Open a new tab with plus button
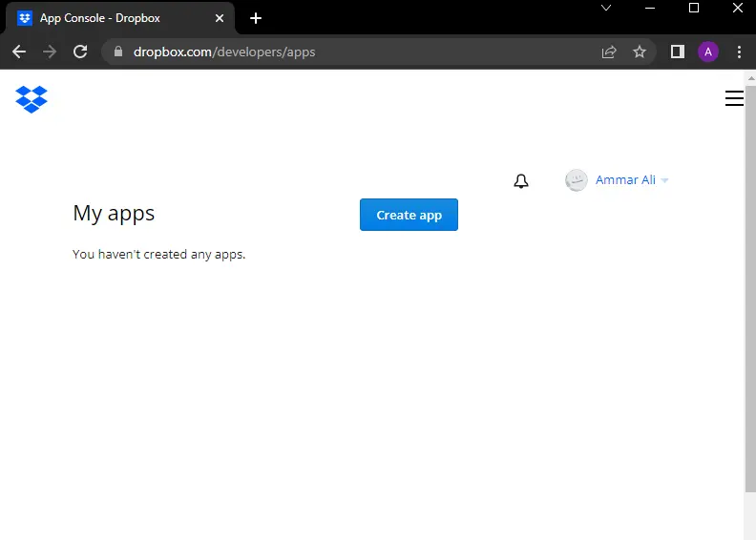This screenshot has height=540, width=756. tap(256, 18)
